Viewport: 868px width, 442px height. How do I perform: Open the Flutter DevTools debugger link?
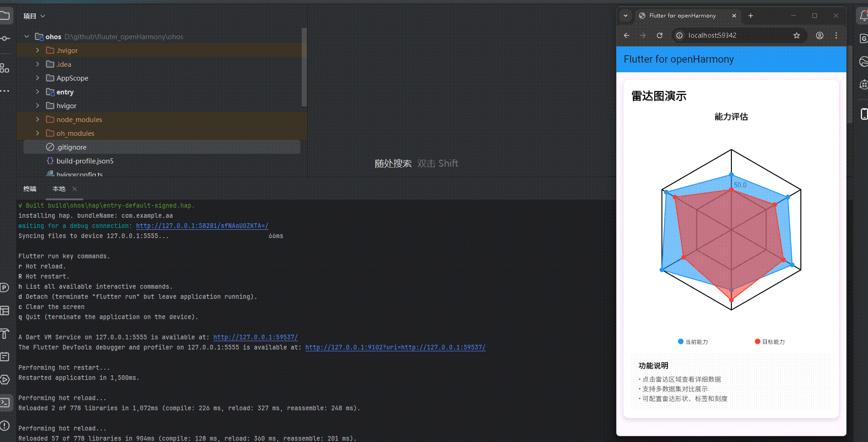(x=396, y=347)
